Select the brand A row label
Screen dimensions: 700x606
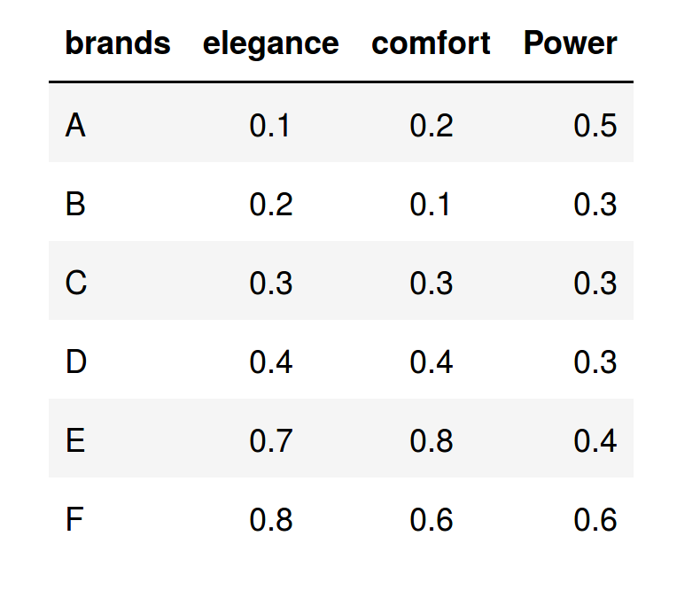click(75, 126)
